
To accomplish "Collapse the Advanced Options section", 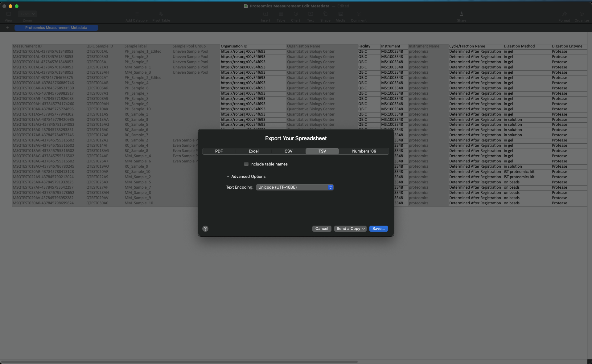I will [228, 177].
